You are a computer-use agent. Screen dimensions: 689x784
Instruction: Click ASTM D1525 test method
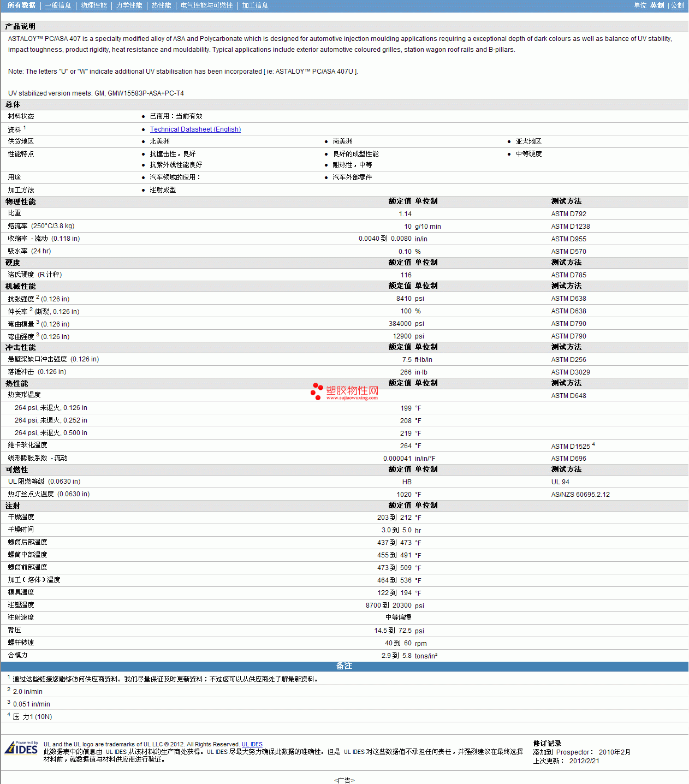click(x=571, y=446)
